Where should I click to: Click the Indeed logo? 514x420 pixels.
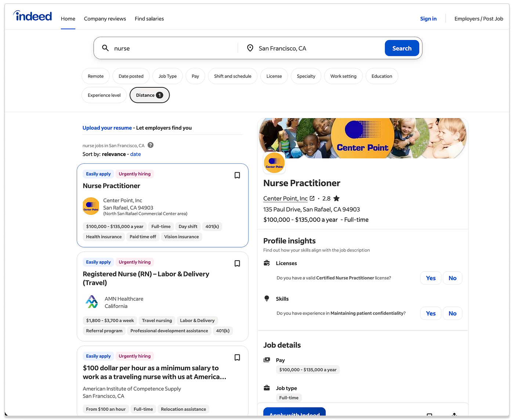[33, 16]
